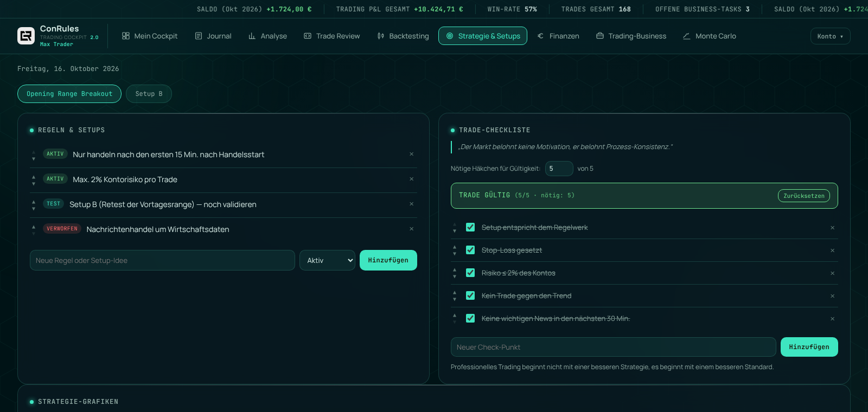The height and width of the screenshot is (412, 868).
Task: Remove the 'Max. 2% Kontorisiko pro Trade' rule
Action: 411,179
